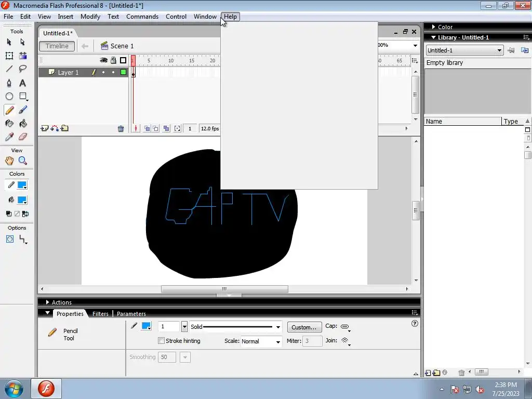Toggle show all layers as outlines
Image resolution: width=532 pixels, height=399 pixels.
(123, 60)
